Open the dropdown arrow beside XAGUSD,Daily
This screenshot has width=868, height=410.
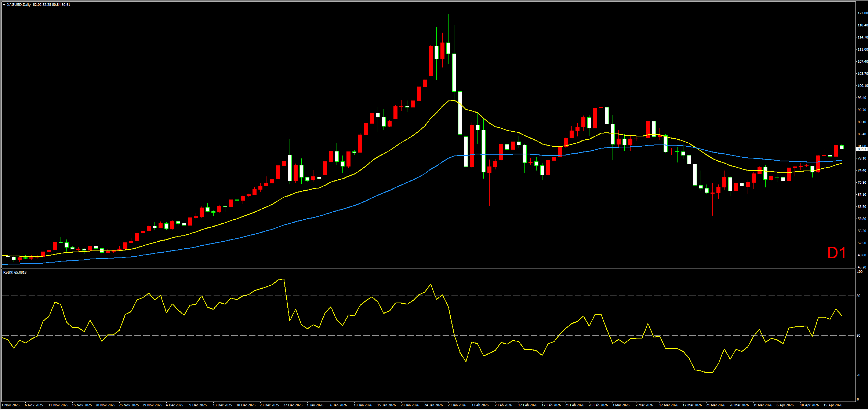click(x=4, y=5)
